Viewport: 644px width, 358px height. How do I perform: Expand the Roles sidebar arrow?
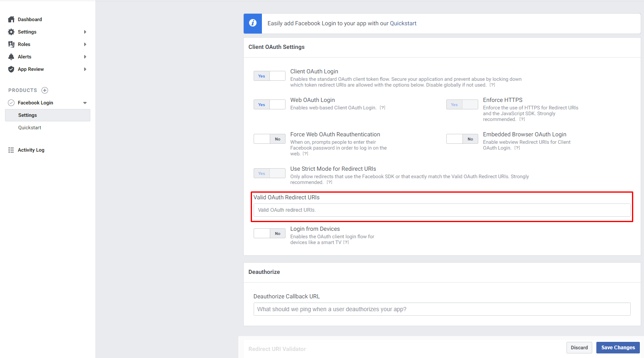click(85, 44)
